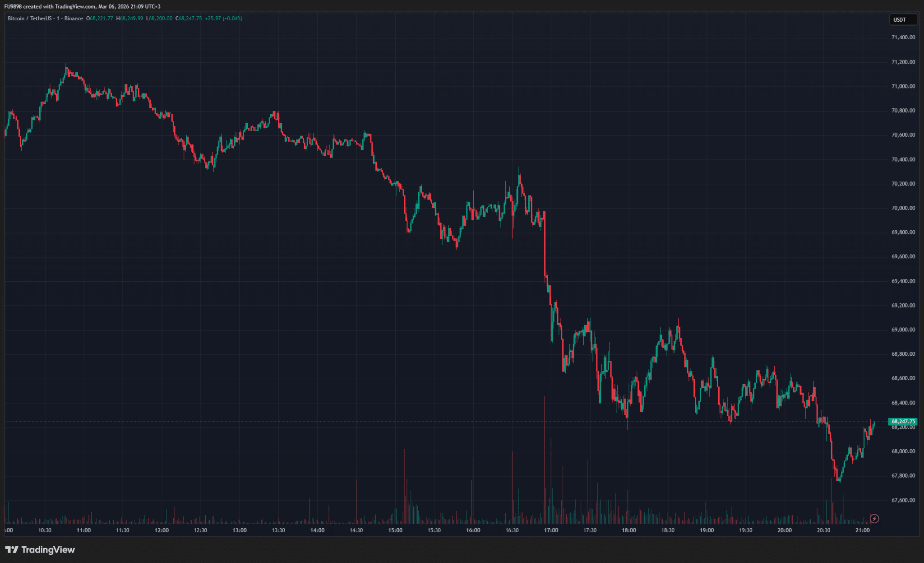The width and height of the screenshot is (924, 563).
Task: Select the 17:00 time axis label
Action: 551,530
